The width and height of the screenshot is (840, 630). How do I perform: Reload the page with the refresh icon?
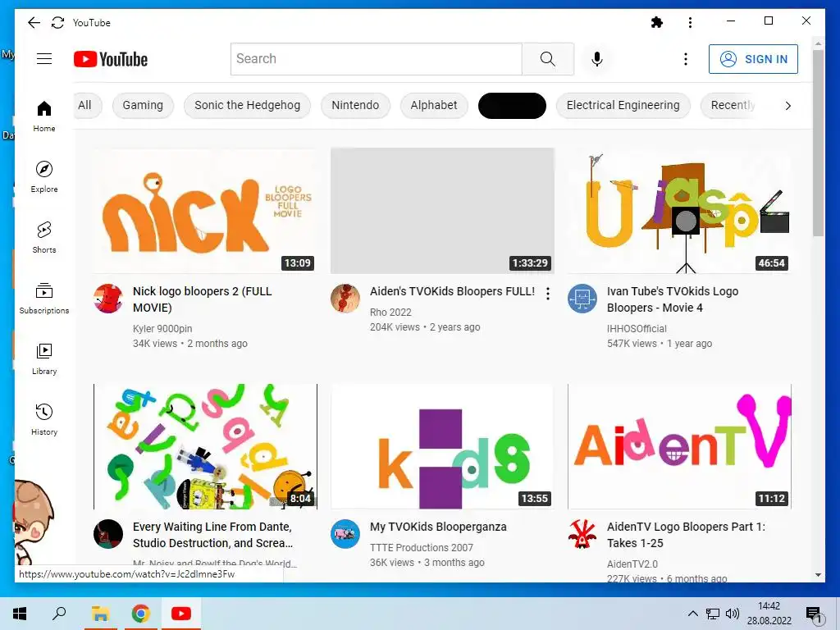tap(58, 22)
